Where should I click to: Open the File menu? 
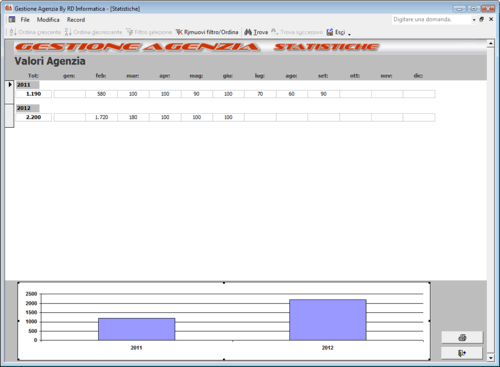pyautogui.click(x=25, y=20)
